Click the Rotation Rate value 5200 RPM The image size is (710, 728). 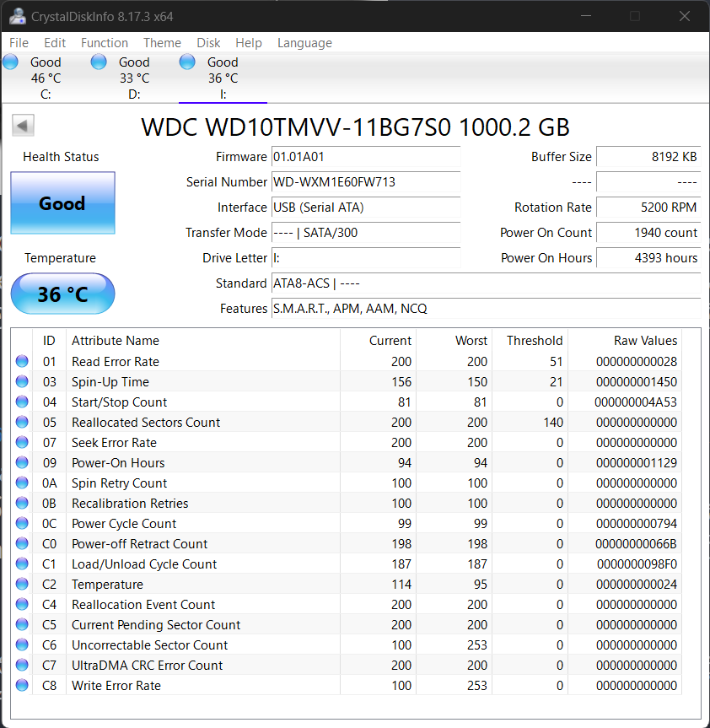(x=648, y=207)
